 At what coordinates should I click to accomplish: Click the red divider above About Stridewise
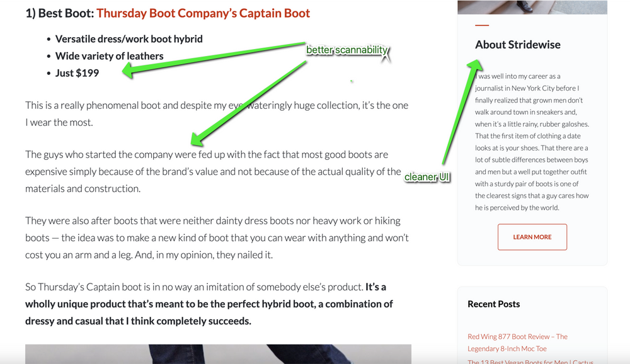tap(482, 26)
